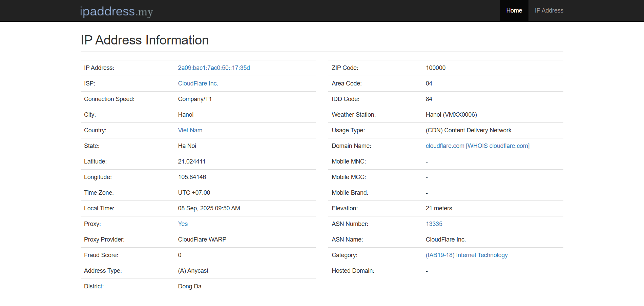The height and width of the screenshot is (306, 644).
Task: Click the 'Proxy Provider:' label
Action: point(104,240)
